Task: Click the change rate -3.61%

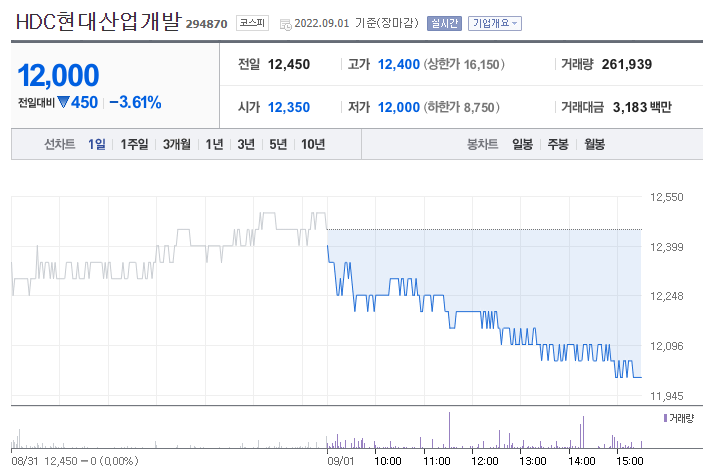Action: pyautogui.click(x=135, y=102)
